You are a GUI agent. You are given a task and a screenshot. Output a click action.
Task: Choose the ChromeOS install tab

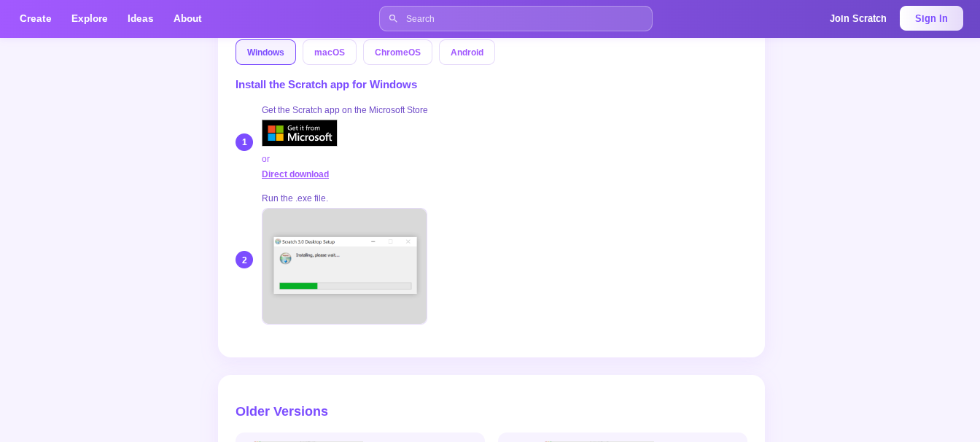[x=397, y=53]
